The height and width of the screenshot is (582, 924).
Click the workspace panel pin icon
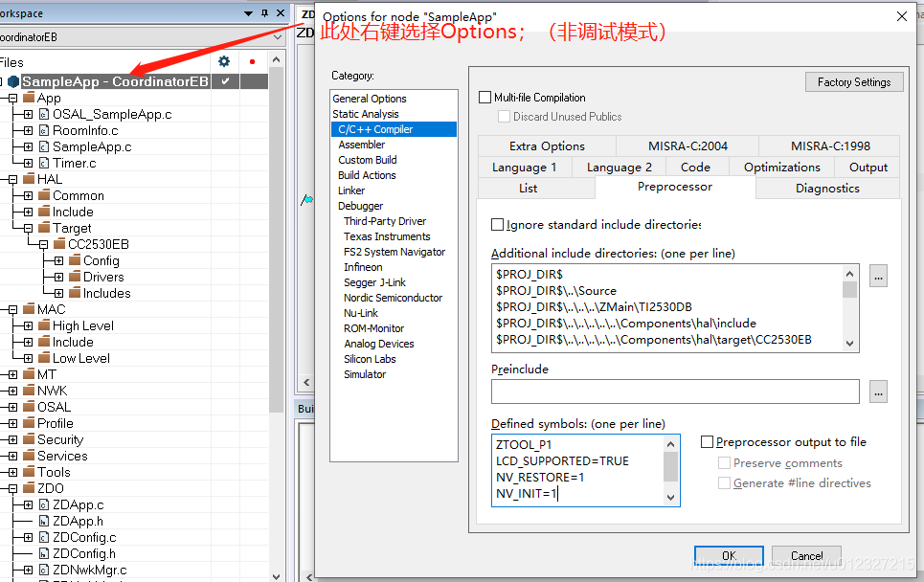pos(264,13)
